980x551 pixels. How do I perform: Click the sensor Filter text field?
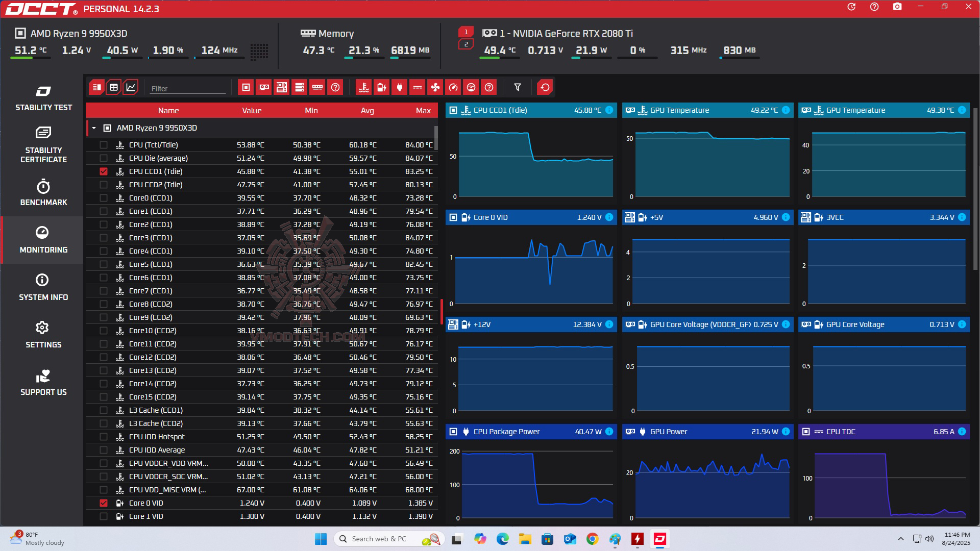(x=187, y=89)
